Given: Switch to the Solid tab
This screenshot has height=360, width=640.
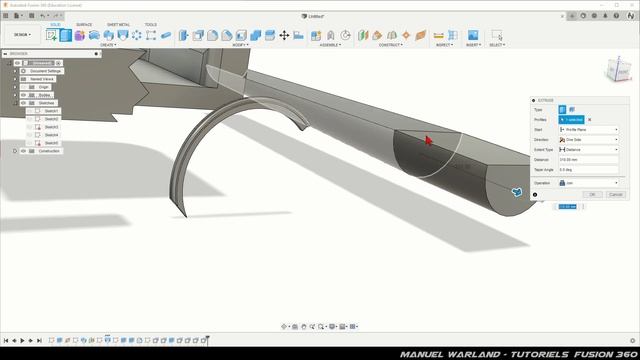Looking at the screenshot, I should click(x=55, y=24).
